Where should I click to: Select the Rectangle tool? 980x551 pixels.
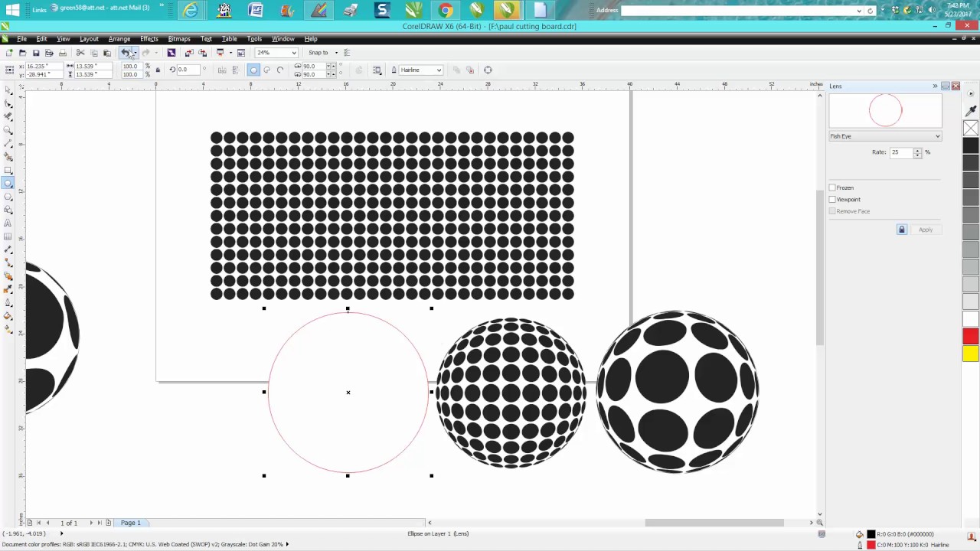8,170
